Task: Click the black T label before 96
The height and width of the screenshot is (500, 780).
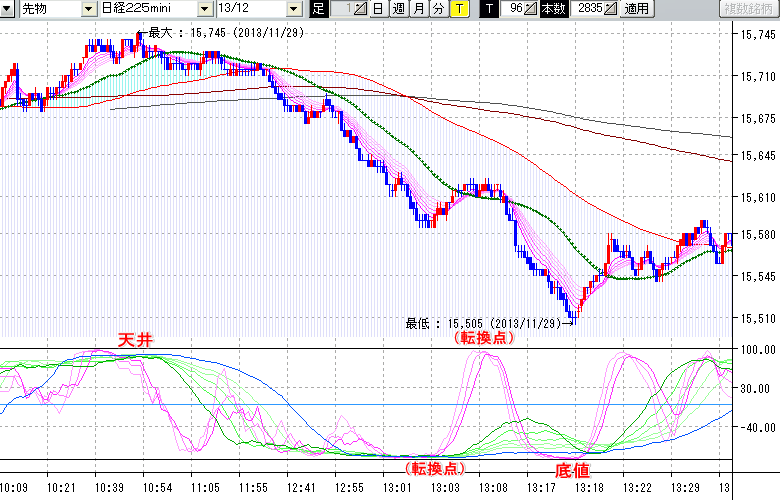Action: 489,9
